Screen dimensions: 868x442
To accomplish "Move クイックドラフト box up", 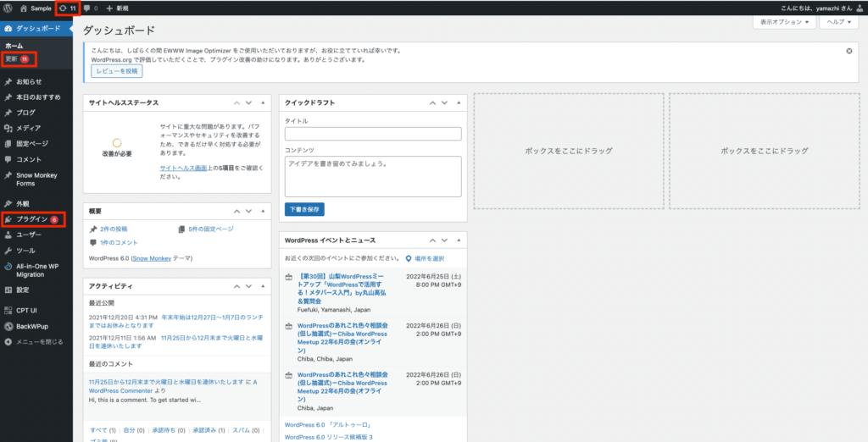I will (x=433, y=103).
